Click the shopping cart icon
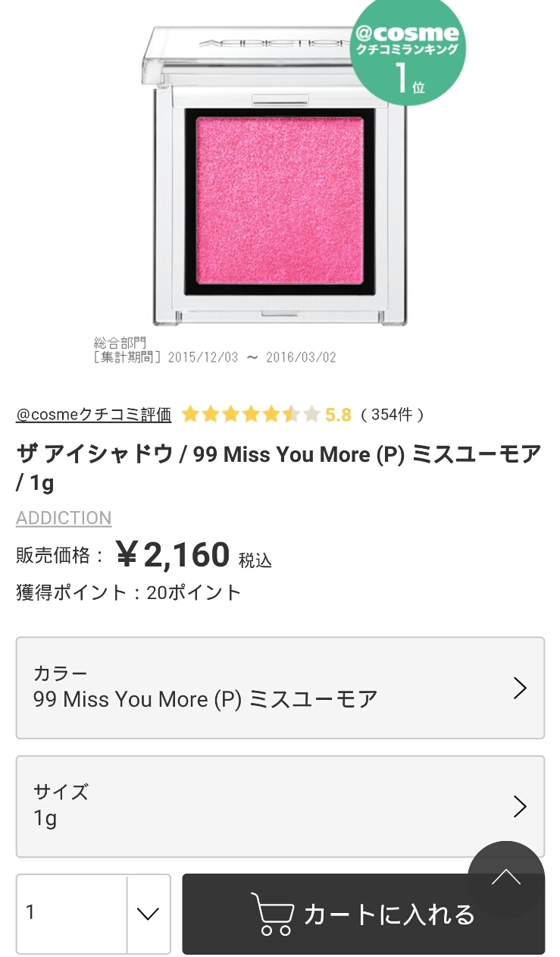The height and width of the screenshot is (957, 560). [273, 914]
